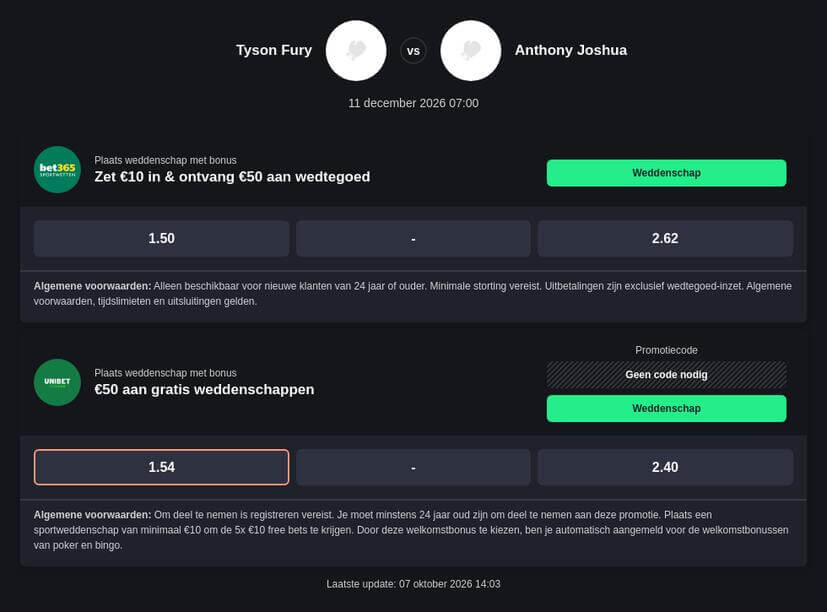Select Unibet draw odds dash cell
Screen dimensions: 827x612
[413, 467]
